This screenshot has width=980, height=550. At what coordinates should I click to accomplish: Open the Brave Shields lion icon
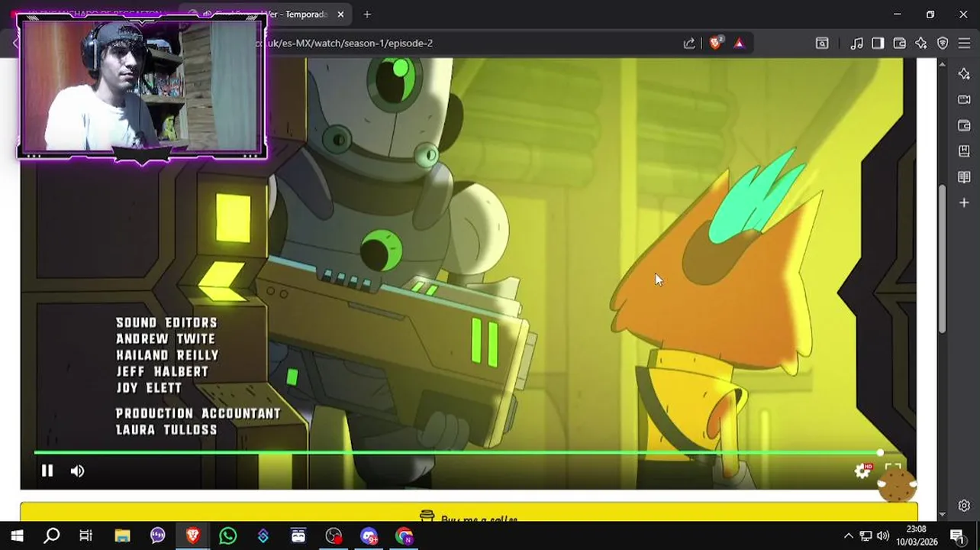click(715, 44)
